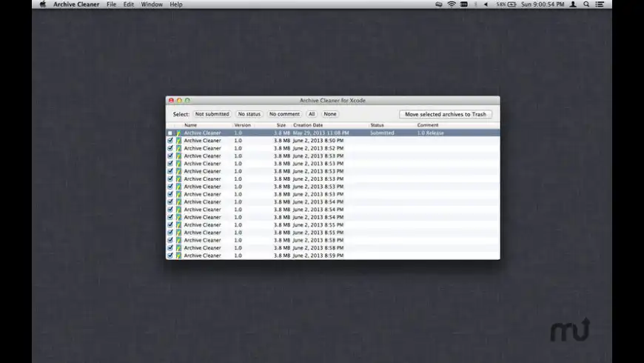Click archive icon of the May 29 row
Viewport: 644px width, 363px height.
tap(178, 133)
